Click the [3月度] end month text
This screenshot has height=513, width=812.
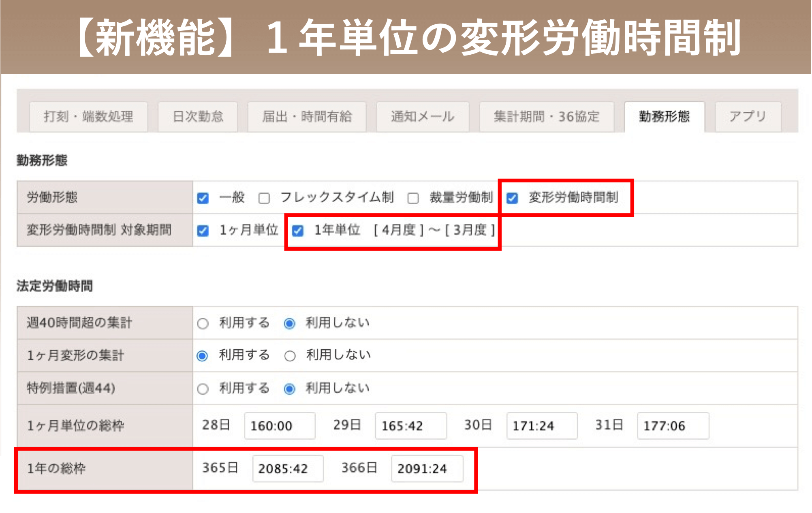(470, 230)
